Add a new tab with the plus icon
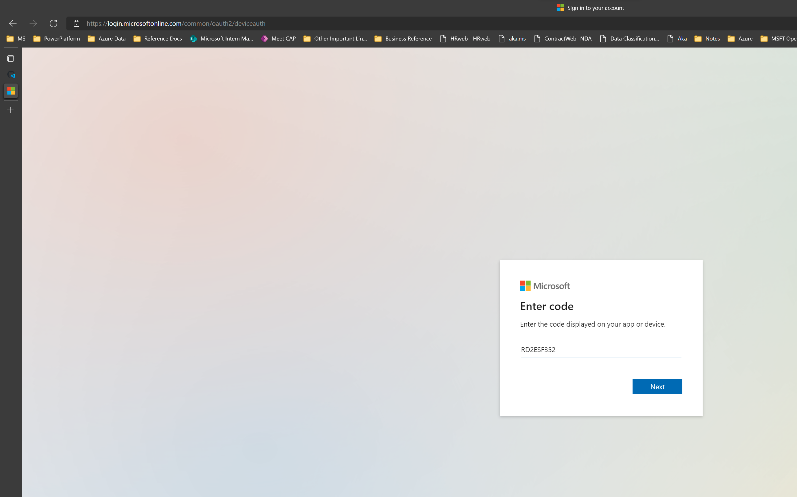 [11, 109]
